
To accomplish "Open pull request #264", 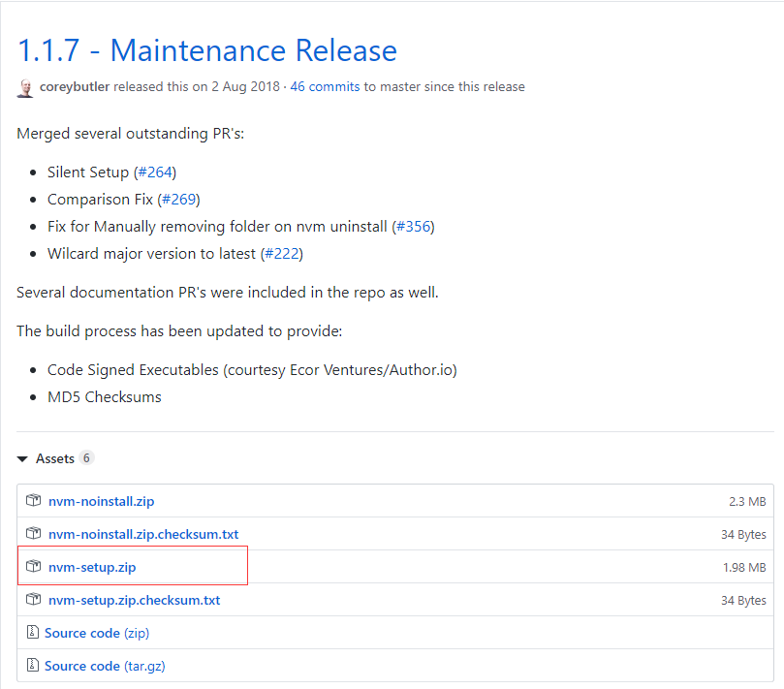I will pos(155,172).
